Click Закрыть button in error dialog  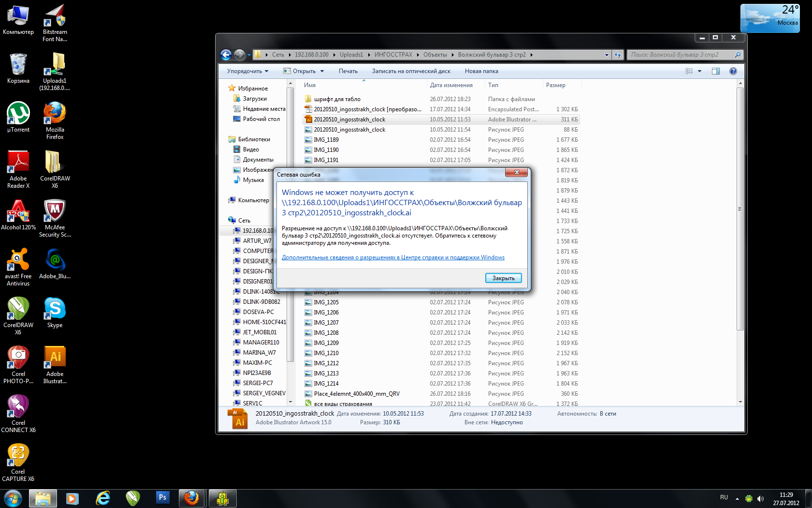click(x=503, y=278)
